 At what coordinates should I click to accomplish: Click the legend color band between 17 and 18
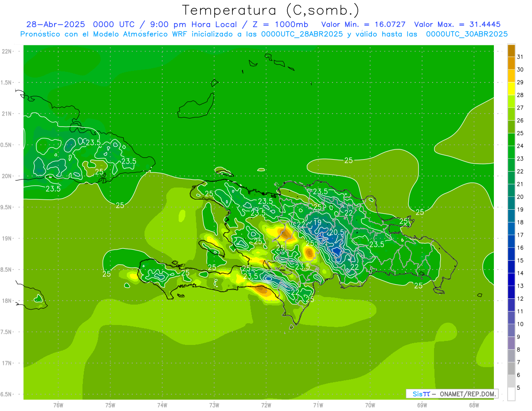pyautogui.click(x=511, y=229)
